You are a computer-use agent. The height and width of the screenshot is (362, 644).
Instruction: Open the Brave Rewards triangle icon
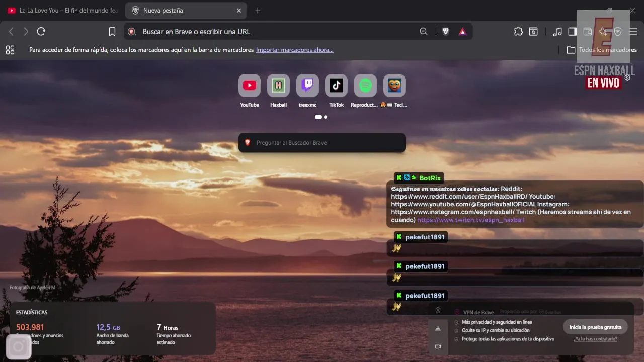click(x=462, y=32)
